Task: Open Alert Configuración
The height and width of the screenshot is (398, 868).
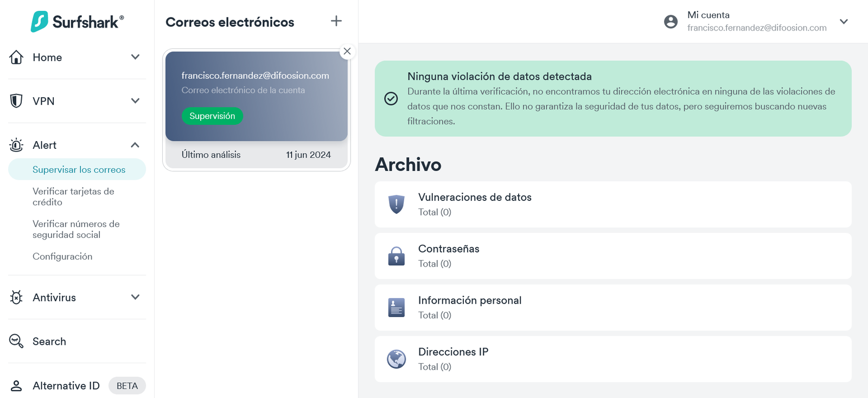Action: click(x=62, y=256)
